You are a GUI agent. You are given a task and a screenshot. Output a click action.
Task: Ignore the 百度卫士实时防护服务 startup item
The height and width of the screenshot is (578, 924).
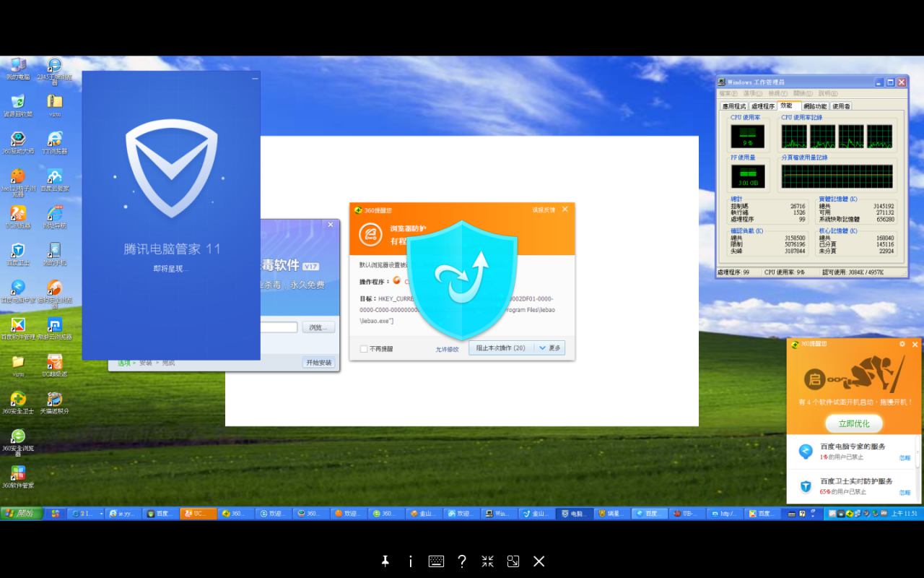[x=905, y=492]
